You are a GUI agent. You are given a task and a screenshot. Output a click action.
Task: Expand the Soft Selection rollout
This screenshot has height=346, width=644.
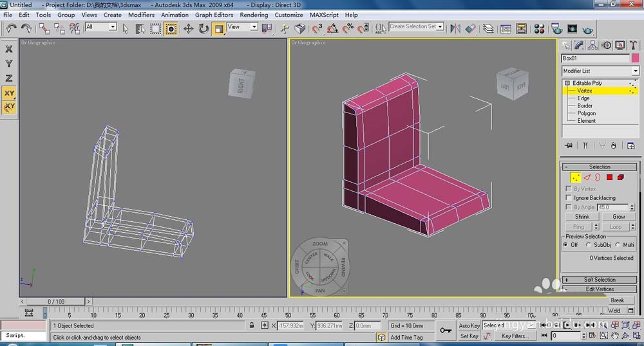(600, 280)
